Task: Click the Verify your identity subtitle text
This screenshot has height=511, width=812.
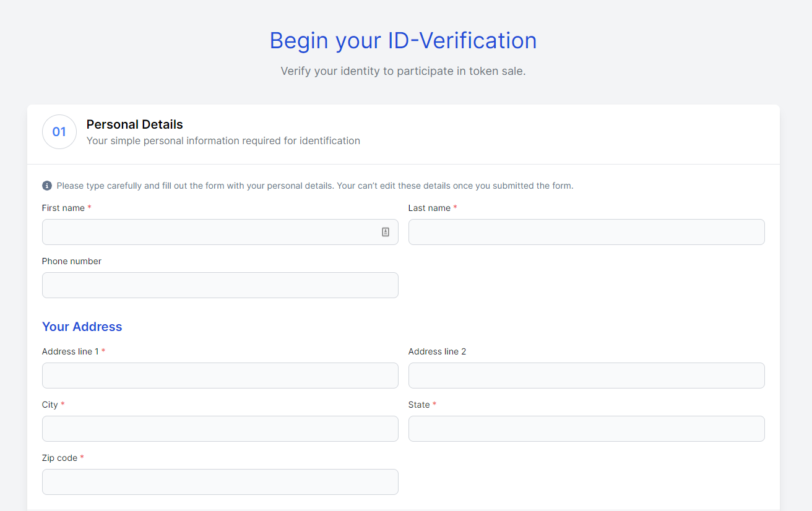Action: (403, 71)
